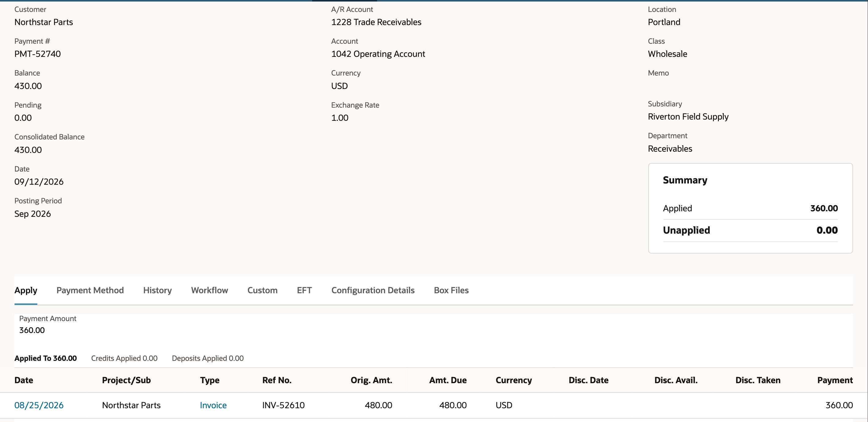Click customer name Northstar Parts at top
Screen dimensions: 868x422
(x=43, y=22)
